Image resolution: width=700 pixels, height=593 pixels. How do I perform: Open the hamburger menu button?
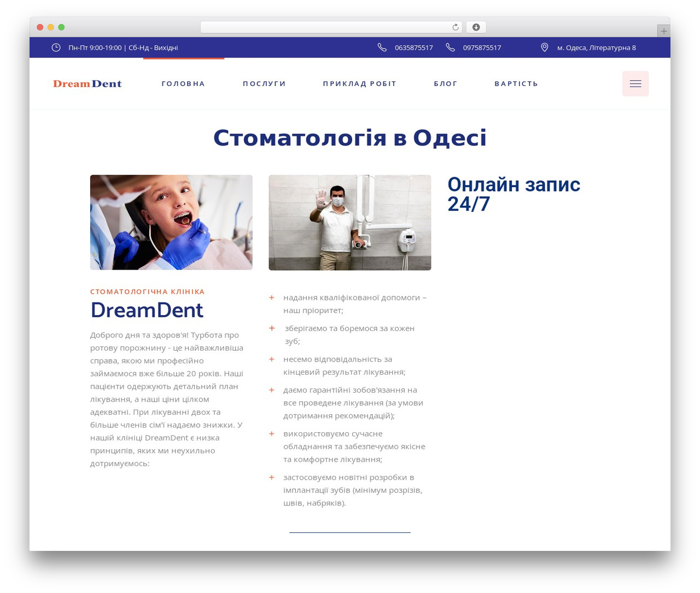coord(635,84)
